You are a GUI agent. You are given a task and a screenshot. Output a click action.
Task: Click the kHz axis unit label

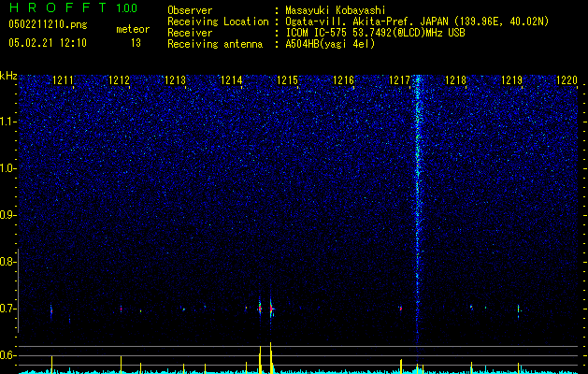coord(8,76)
